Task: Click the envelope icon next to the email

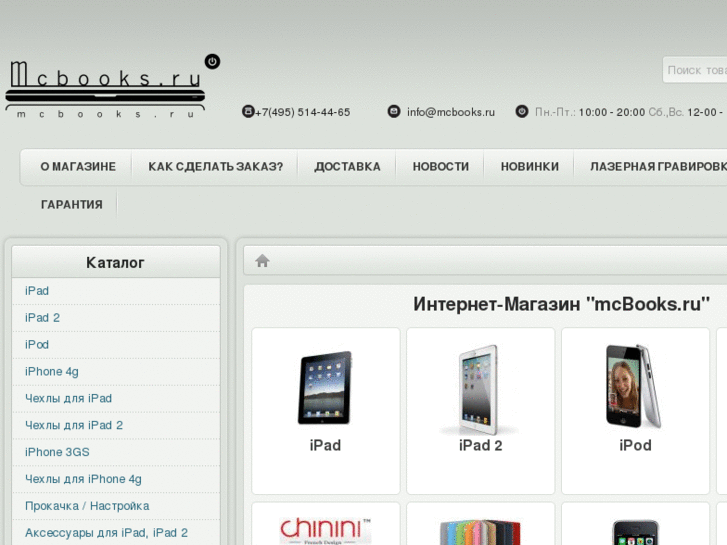Action: point(394,111)
